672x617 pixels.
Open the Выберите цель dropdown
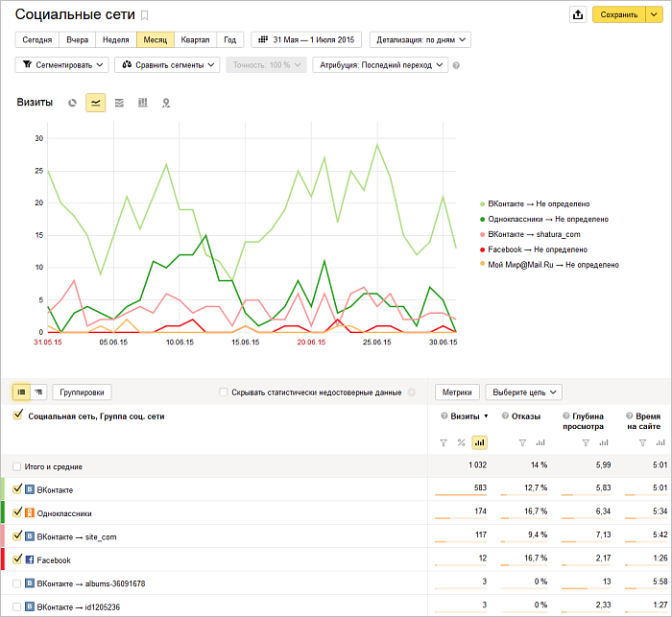point(524,392)
